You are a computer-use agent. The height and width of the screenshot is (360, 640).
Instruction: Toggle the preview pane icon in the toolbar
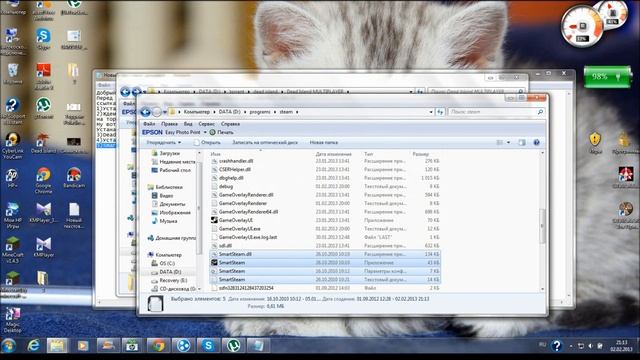[522, 142]
